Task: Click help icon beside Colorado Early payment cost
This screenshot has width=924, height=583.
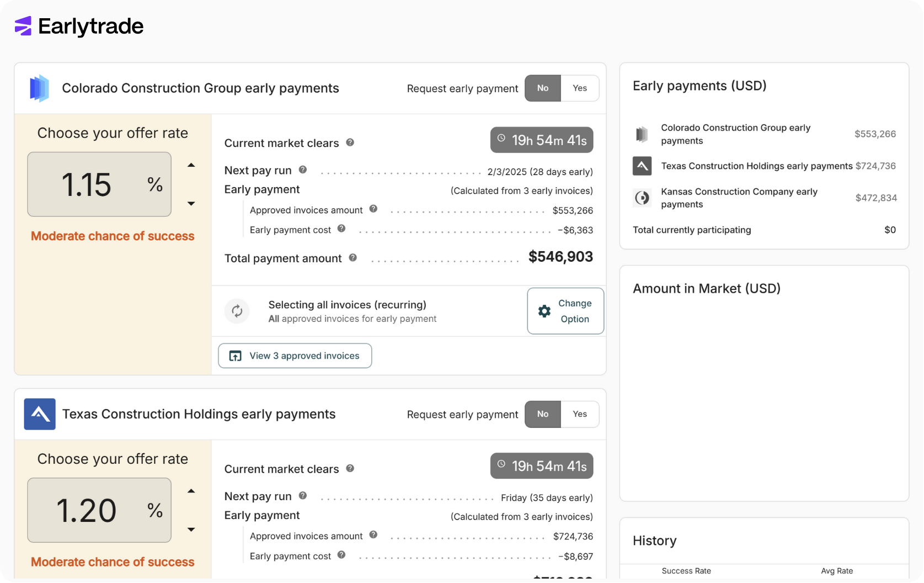Action: tap(341, 229)
